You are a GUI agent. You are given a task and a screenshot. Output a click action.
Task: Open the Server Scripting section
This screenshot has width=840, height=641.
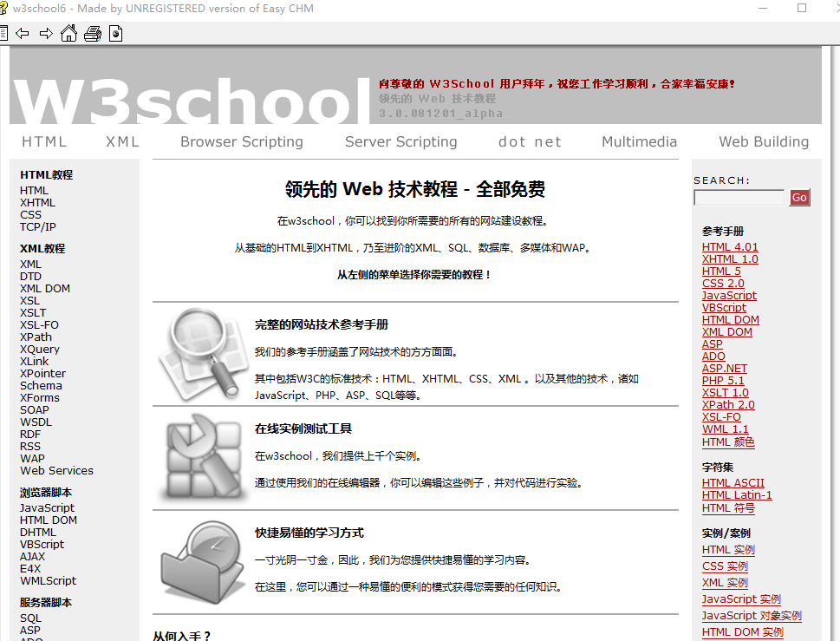coord(400,141)
